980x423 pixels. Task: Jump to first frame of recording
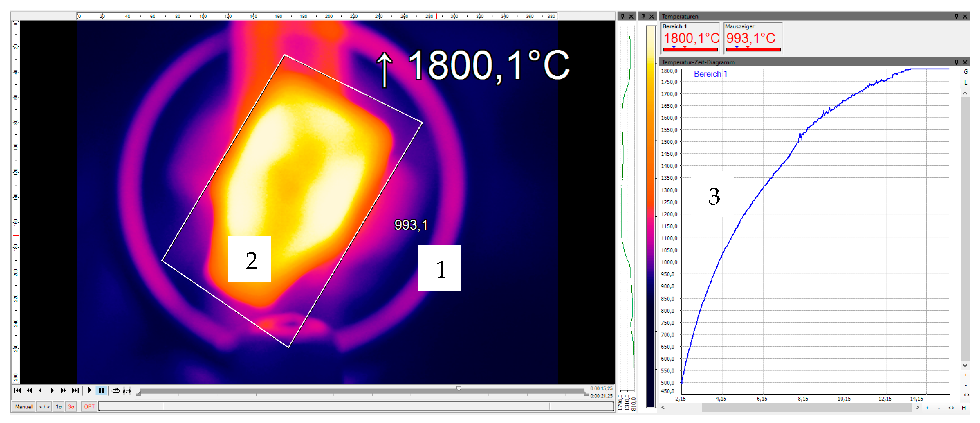(x=17, y=390)
